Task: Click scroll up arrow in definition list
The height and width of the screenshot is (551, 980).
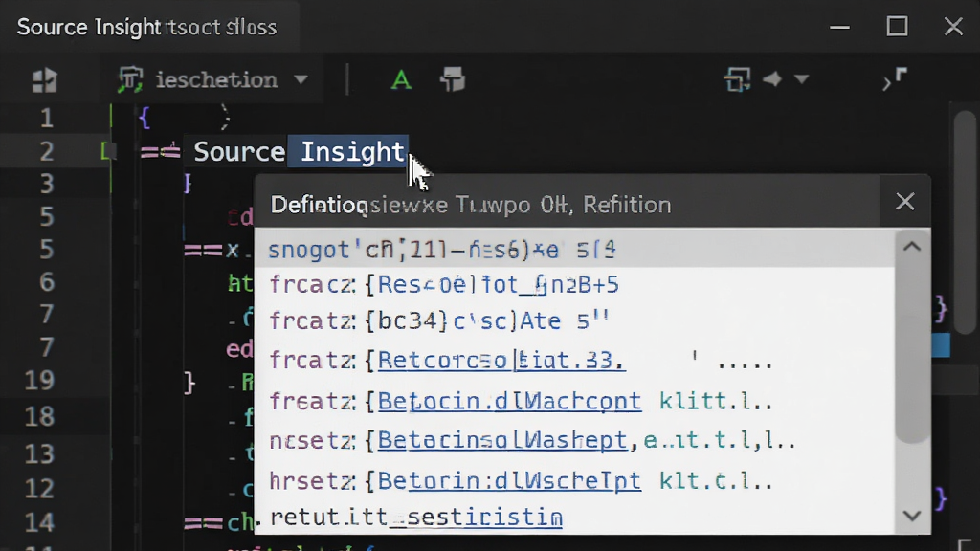Action: pyautogui.click(x=912, y=247)
